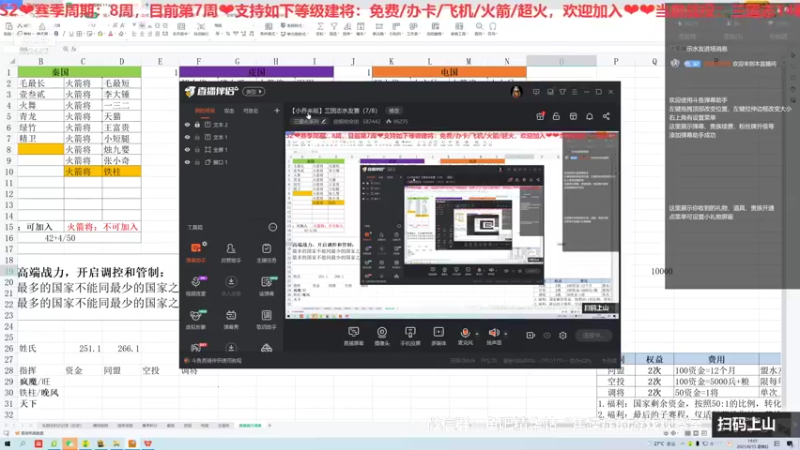Image resolution: width=800 pixels, height=450 pixels.
Task: Toggle lock on the 文本 1 layer
Action: pyautogui.click(x=197, y=137)
